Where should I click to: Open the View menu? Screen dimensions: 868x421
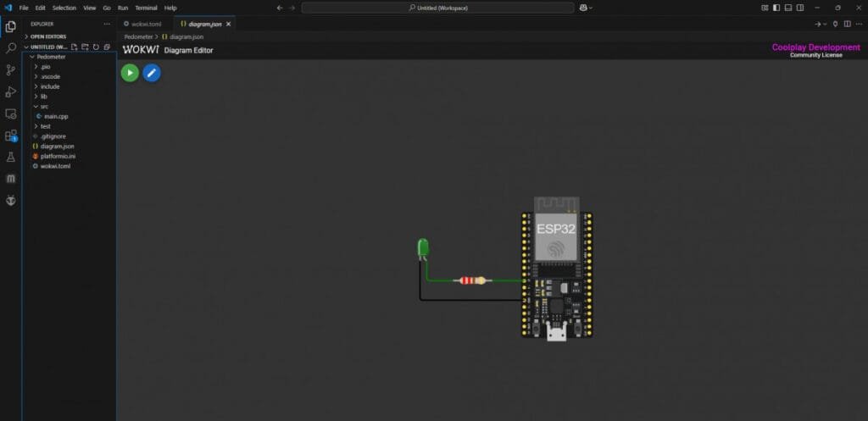[90, 8]
